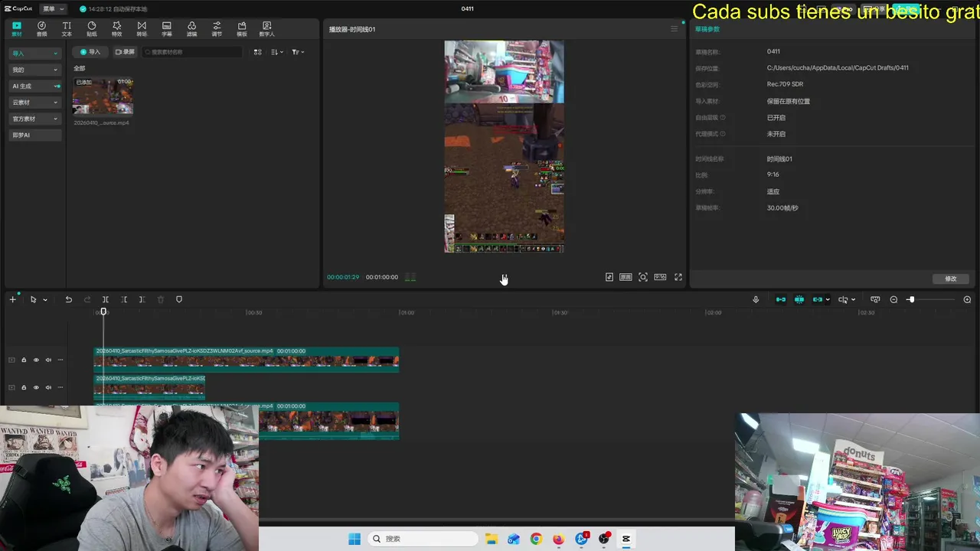Split the clip at the playhead

tap(106, 299)
